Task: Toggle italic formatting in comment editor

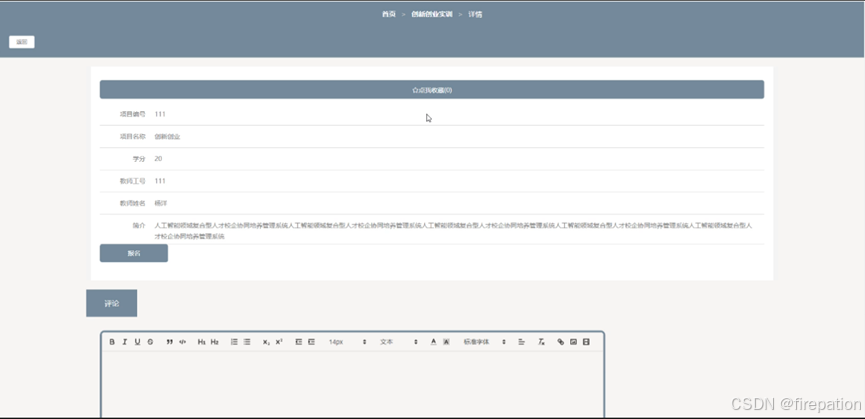Action: [125, 342]
